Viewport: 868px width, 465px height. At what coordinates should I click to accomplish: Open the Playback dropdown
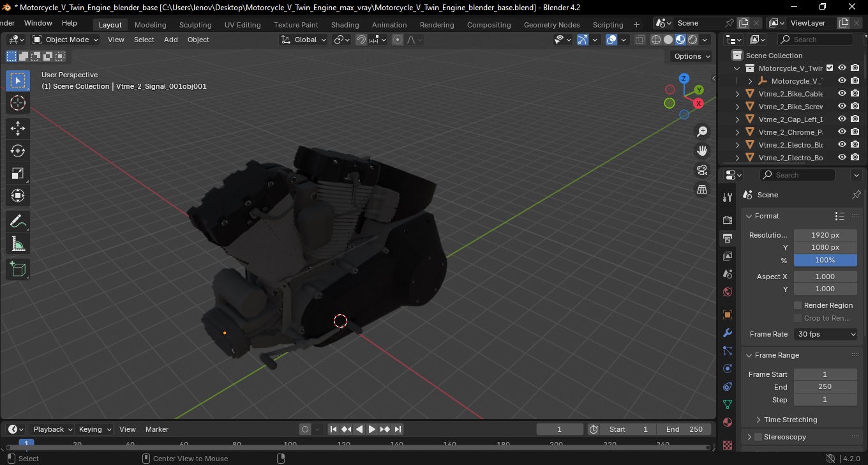click(52, 429)
